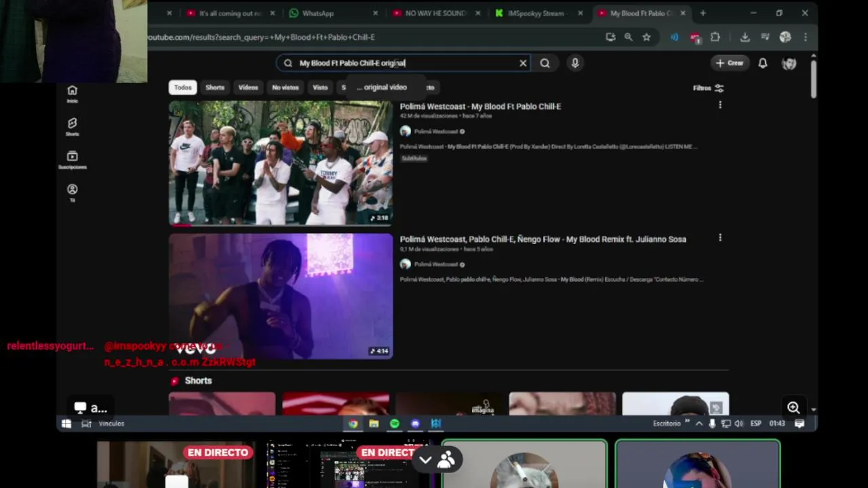
Task: Open Spotify from the taskbar
Action: pos(395,424)
